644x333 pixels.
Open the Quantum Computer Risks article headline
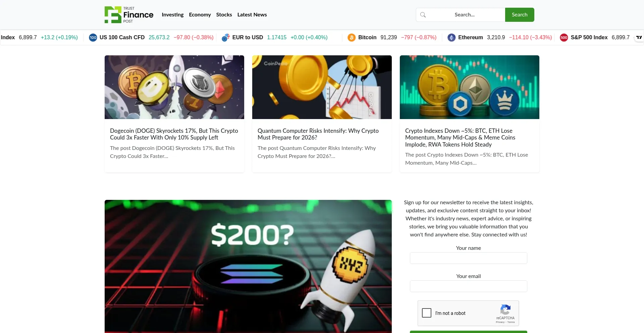click(318, 134)
